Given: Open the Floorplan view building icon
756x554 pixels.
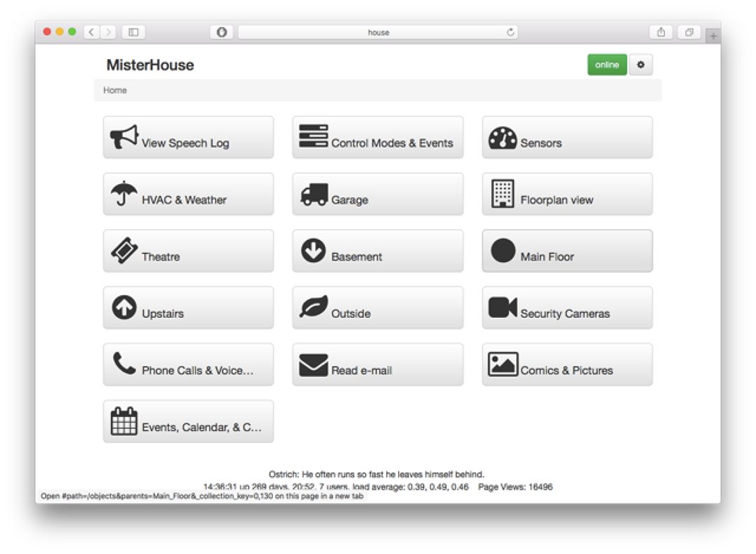Looking at the screenshot, I should pos(502,193).
